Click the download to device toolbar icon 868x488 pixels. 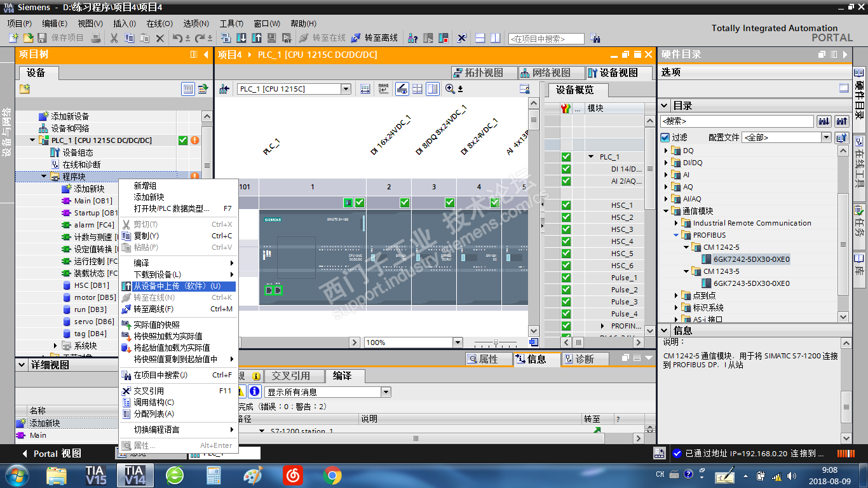[241, 38]
